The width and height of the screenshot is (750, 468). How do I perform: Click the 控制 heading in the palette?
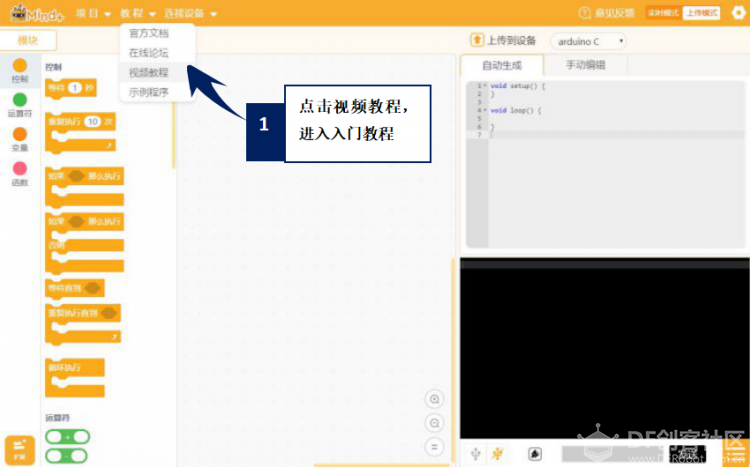point(54,67)
